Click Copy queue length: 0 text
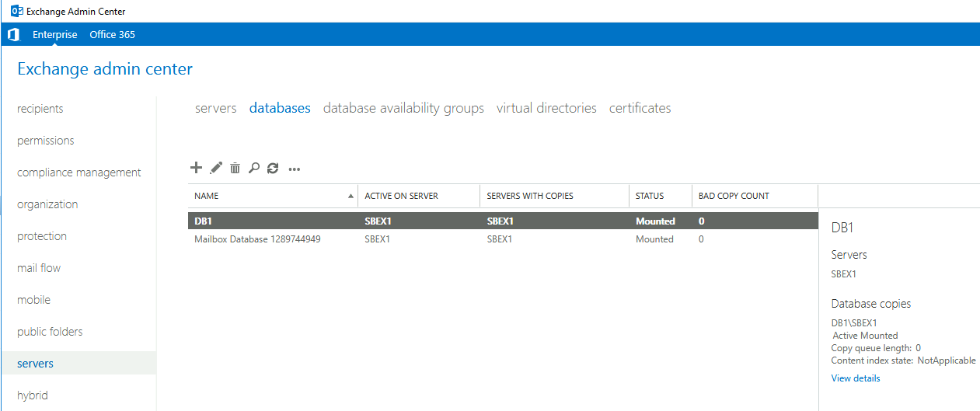The image size is (980, 411). pos(876,348)
